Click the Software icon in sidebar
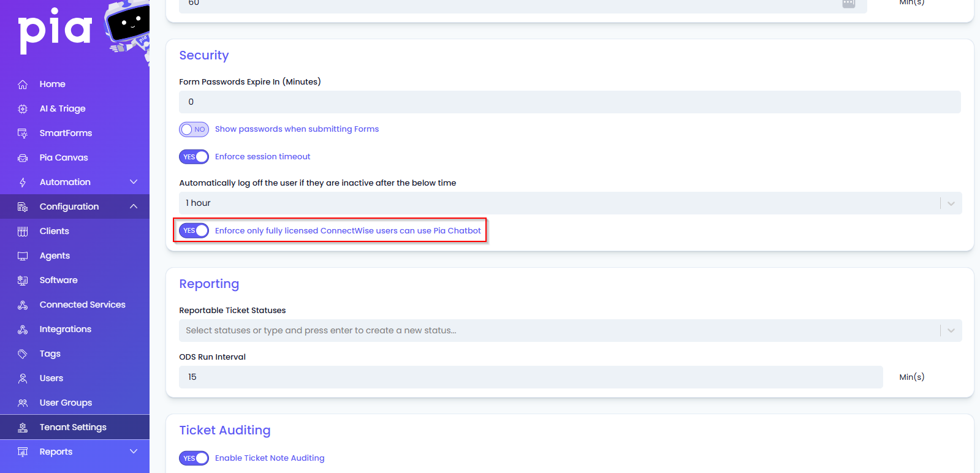The image size is (980, 473). point(23,280)
